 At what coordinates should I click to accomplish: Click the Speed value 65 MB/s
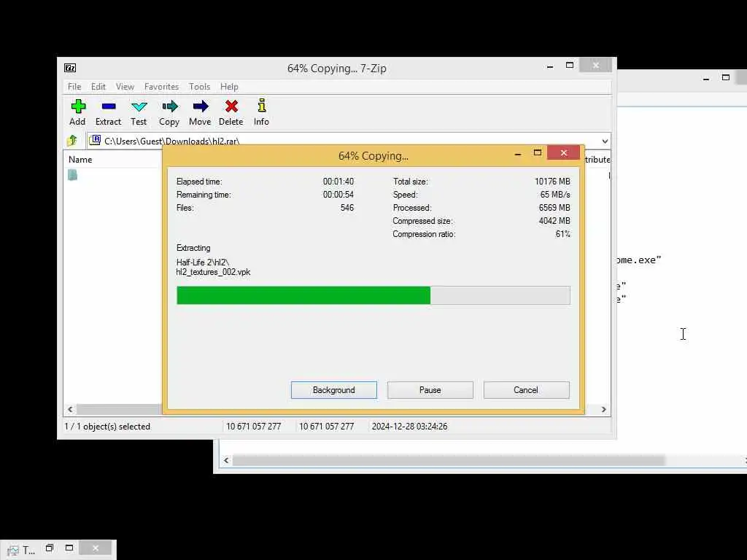(x=555, y=195)
